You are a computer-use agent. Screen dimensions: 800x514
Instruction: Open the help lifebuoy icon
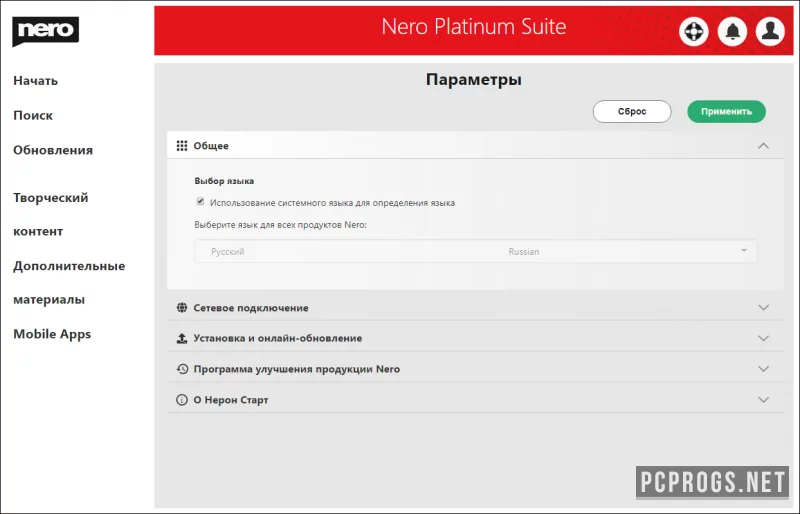point(693,32)
